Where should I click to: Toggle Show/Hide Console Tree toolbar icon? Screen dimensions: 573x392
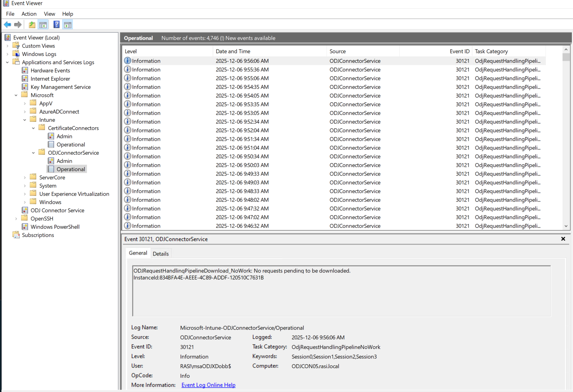[43, 24]
